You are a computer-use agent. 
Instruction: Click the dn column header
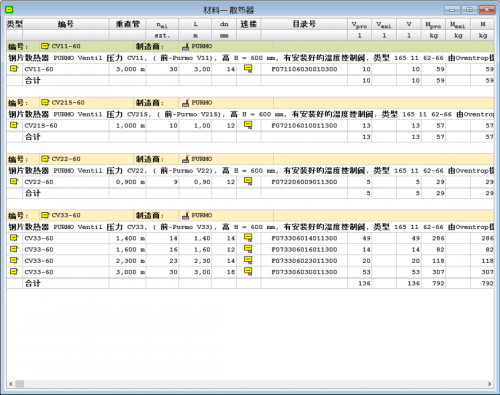point(224,24)
